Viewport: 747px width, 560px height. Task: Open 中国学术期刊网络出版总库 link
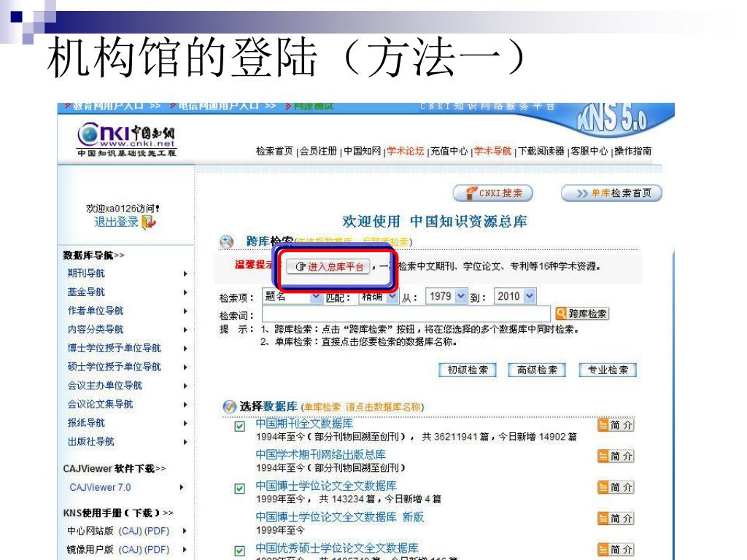click(321, 455)
